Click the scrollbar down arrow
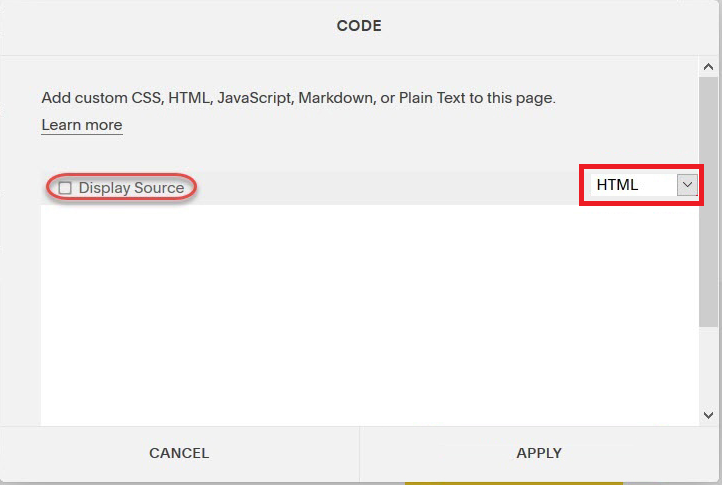The image size is (722, 485). pos(708,415)
